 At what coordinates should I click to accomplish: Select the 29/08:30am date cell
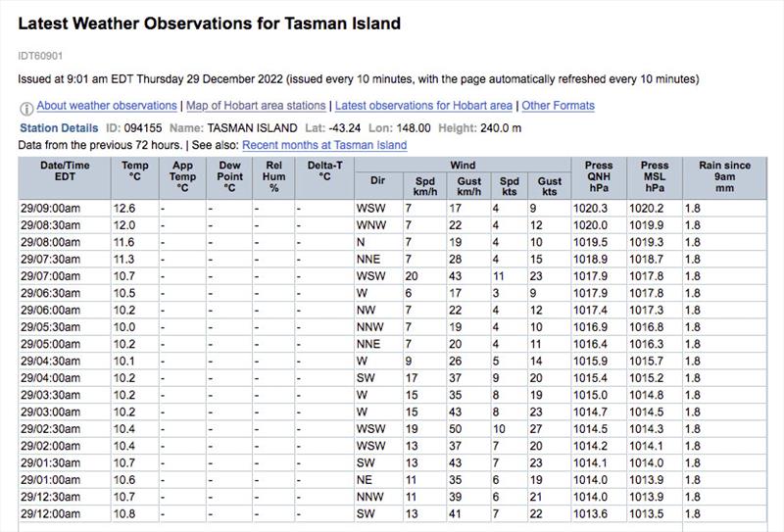point(65,225)
